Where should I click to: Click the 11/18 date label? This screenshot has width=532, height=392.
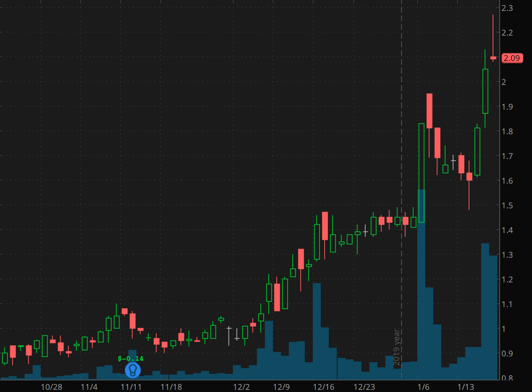(171, 387)
